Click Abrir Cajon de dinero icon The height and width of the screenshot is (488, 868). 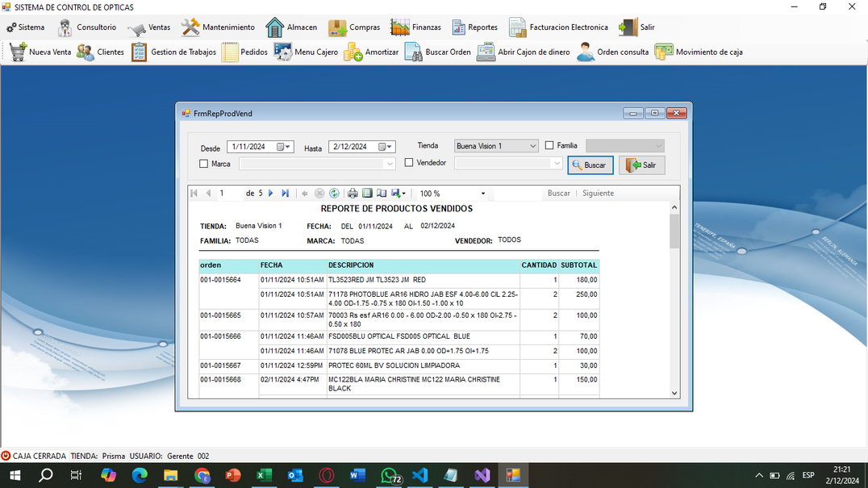486,52
